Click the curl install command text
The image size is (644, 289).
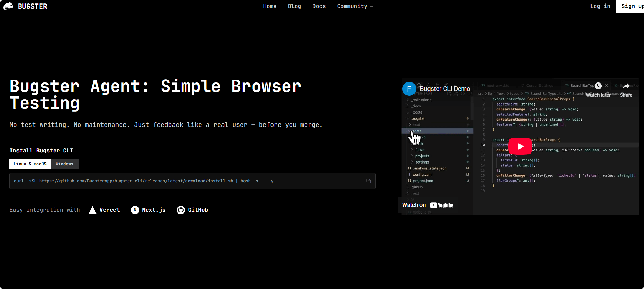pyautogui.click(x=143, y=181)
